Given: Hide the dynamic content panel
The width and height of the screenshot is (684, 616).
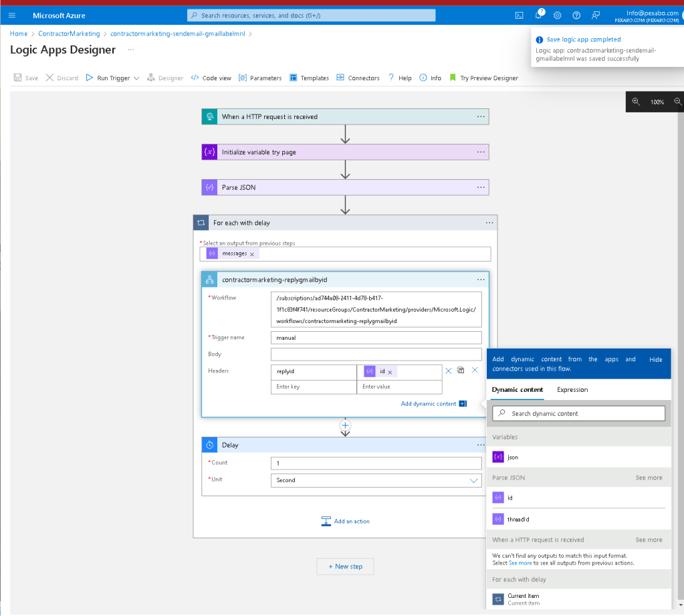Looking at the screenshot, I should (655, 359).
